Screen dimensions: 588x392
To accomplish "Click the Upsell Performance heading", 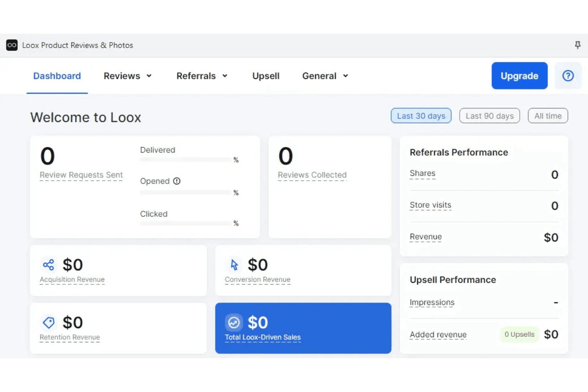I will pos(453,280).
